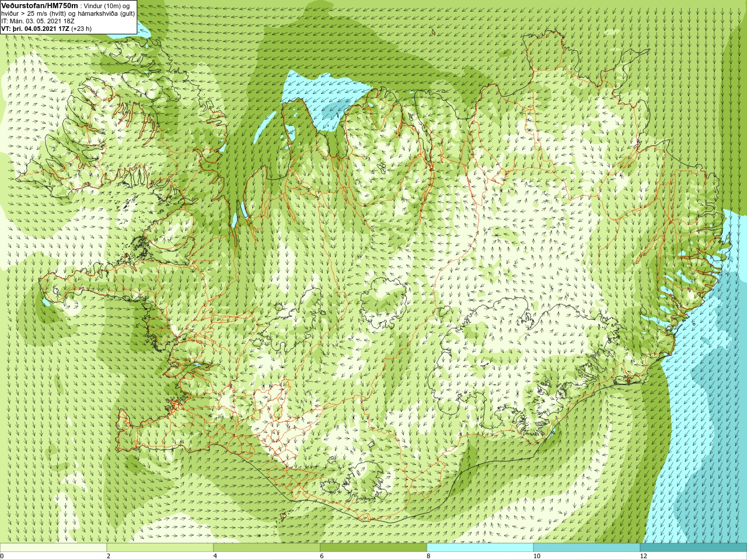Click the legend label '6'
This screenshot has width=747, height=560.
[x=322, y=556]
